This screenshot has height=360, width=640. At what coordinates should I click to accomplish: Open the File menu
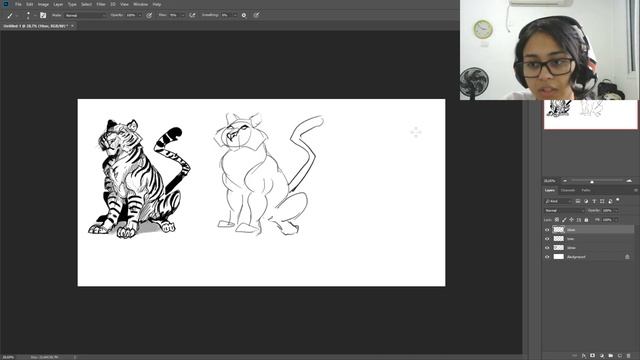18,4
